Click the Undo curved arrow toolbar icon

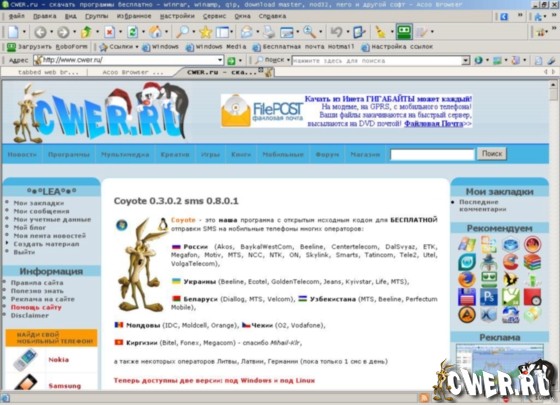(x=336, y=32)
